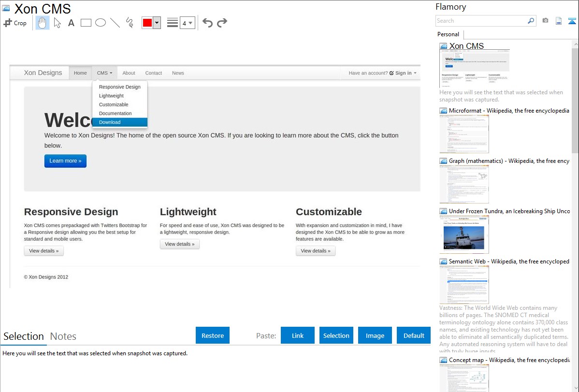579x392 pixels.
Task: Open the color picker dropdown arrow
Action: [x=157, y=23]
